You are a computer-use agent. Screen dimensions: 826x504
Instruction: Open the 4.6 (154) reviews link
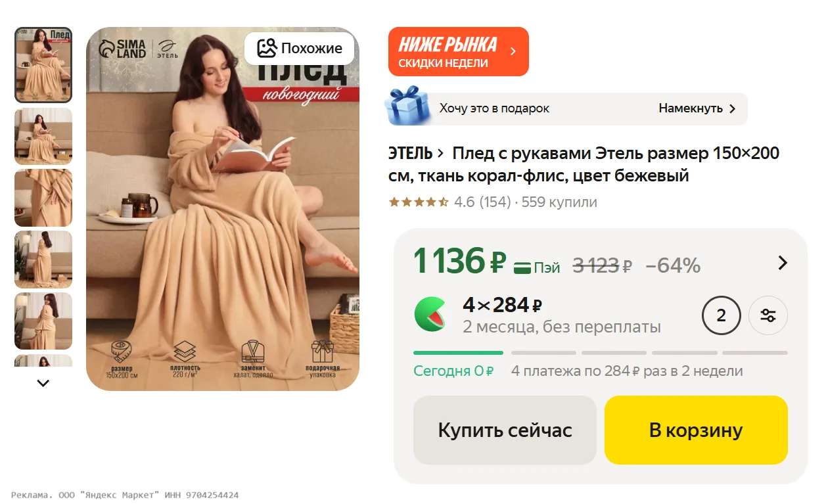coord(482,202)
